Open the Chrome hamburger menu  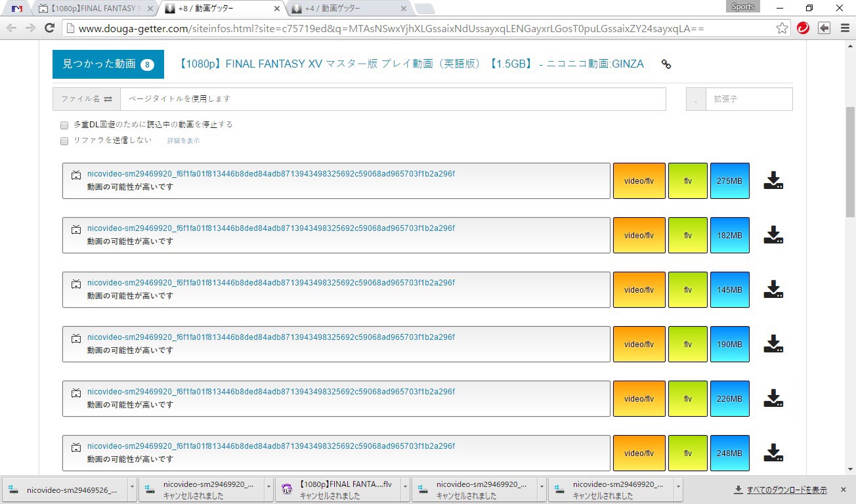845,28
